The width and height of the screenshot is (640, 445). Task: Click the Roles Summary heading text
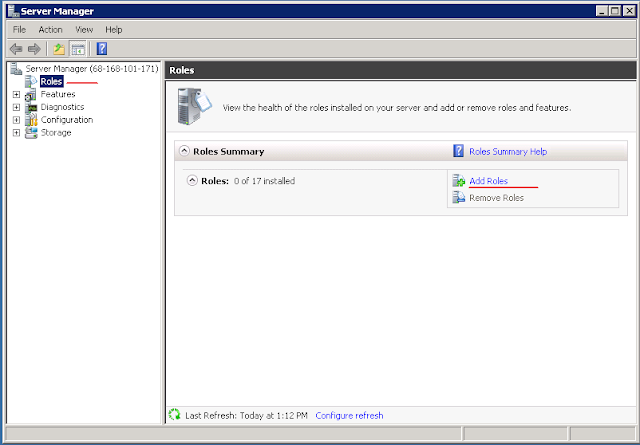229,151
